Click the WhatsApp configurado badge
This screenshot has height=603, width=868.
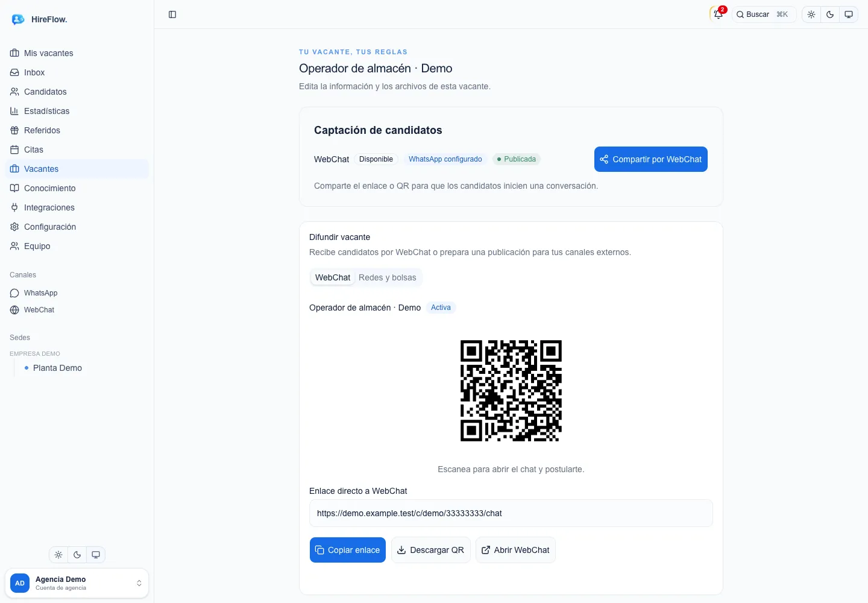[445, 159]
